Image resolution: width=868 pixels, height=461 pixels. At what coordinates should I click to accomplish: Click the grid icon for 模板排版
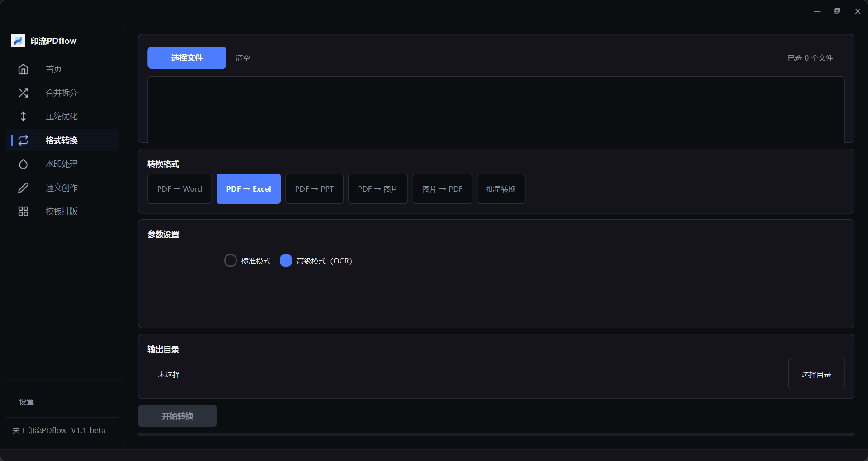(23, 211)
